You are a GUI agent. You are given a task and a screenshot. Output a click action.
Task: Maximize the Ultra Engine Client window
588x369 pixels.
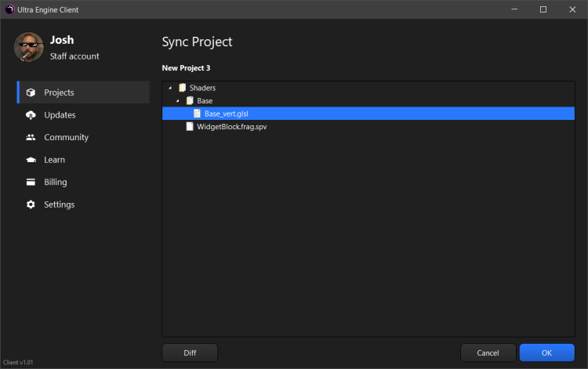(543, 9)
